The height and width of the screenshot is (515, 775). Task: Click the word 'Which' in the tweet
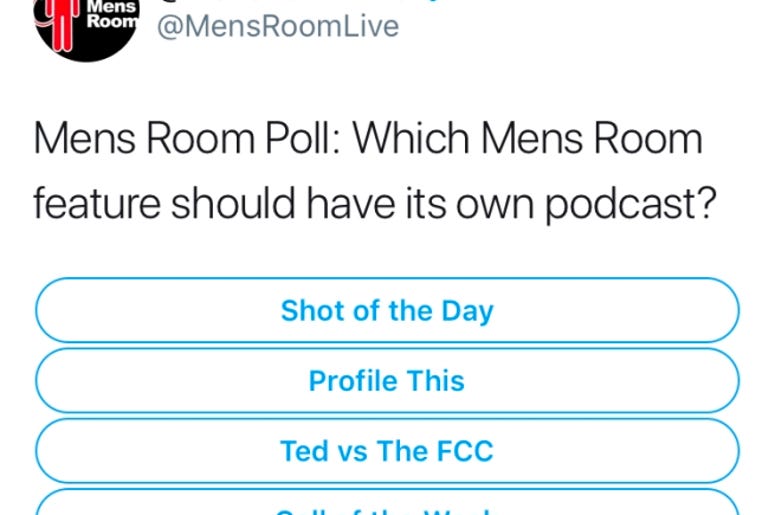pyautogui.click(x=411, y=138)
